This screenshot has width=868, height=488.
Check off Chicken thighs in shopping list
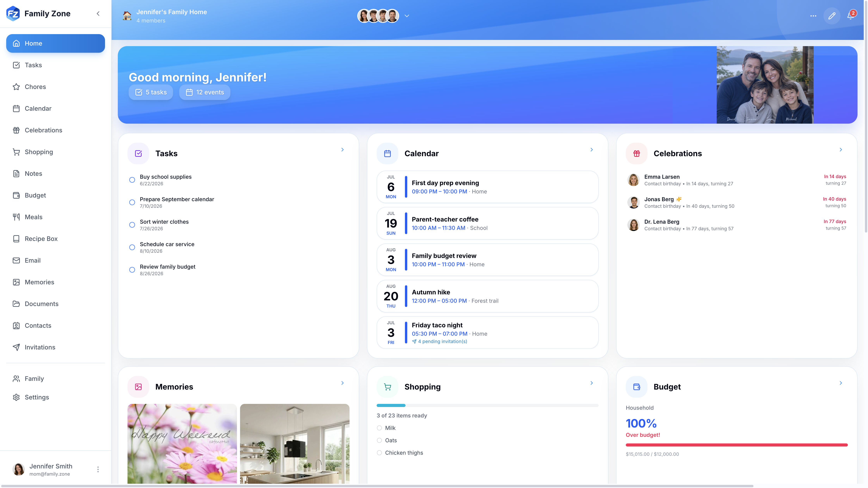coord(379,453)
